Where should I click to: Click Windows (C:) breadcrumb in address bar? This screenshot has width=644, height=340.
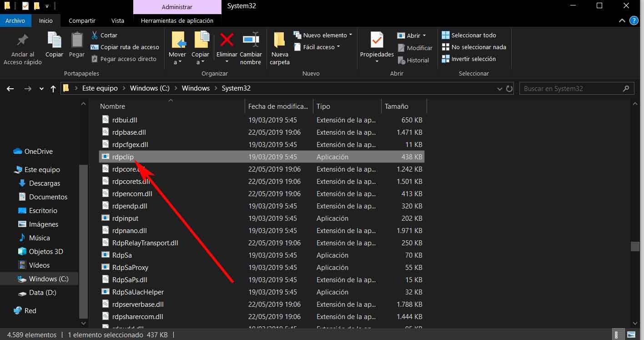[x=150, y=88]
